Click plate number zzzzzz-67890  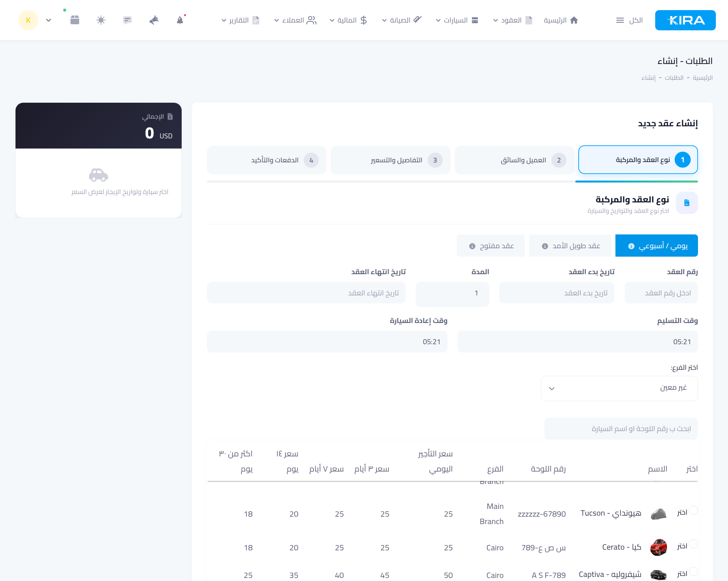point(542,514)
